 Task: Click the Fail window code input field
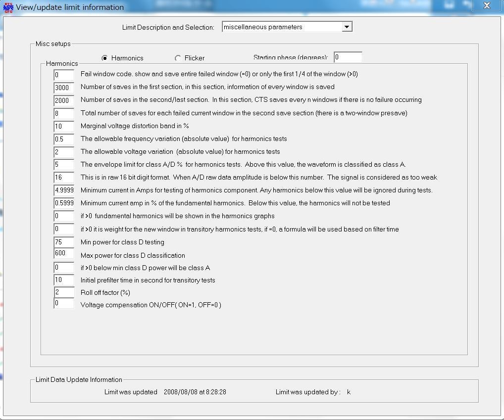tap(64, 75)
